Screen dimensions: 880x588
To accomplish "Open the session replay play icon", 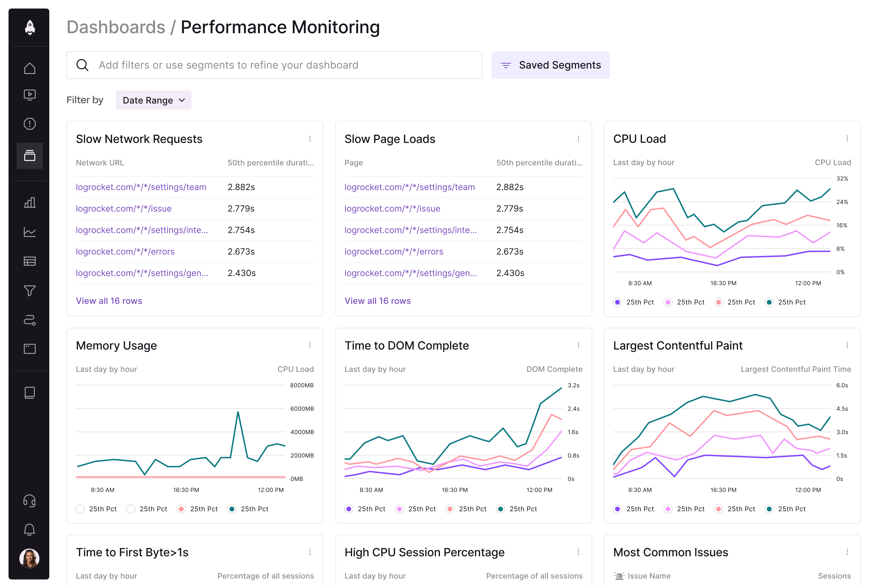I will coord(30,95).
